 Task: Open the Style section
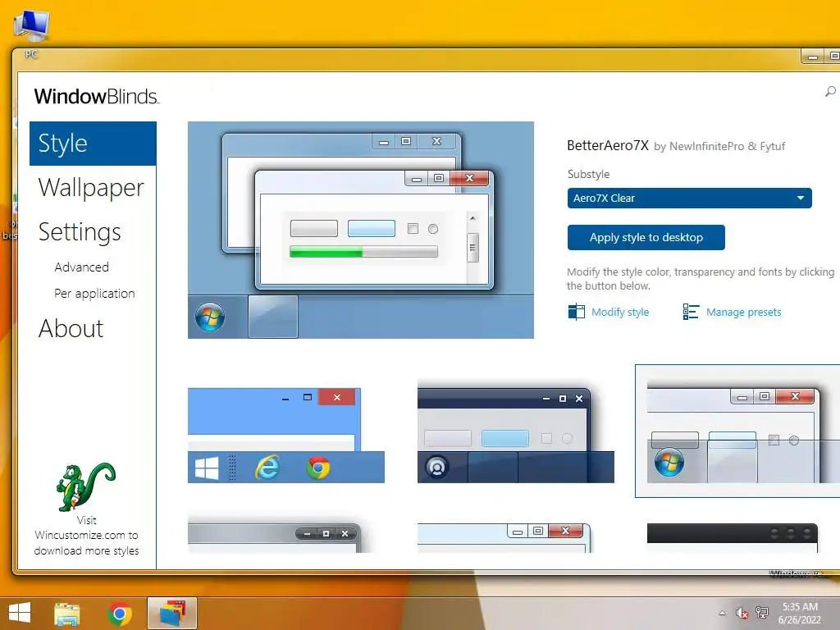(93, 143)
